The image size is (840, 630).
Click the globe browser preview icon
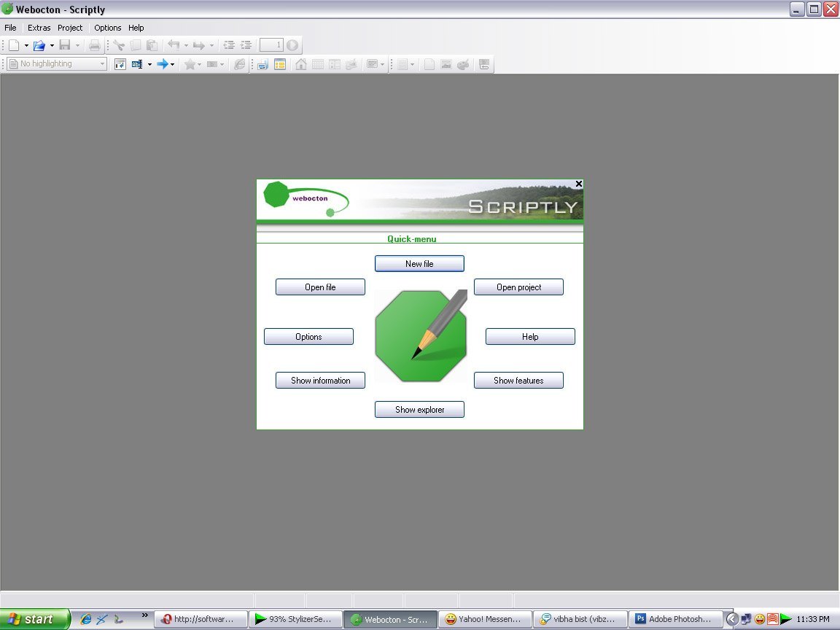pyautogui.click(x=239, y=64)
